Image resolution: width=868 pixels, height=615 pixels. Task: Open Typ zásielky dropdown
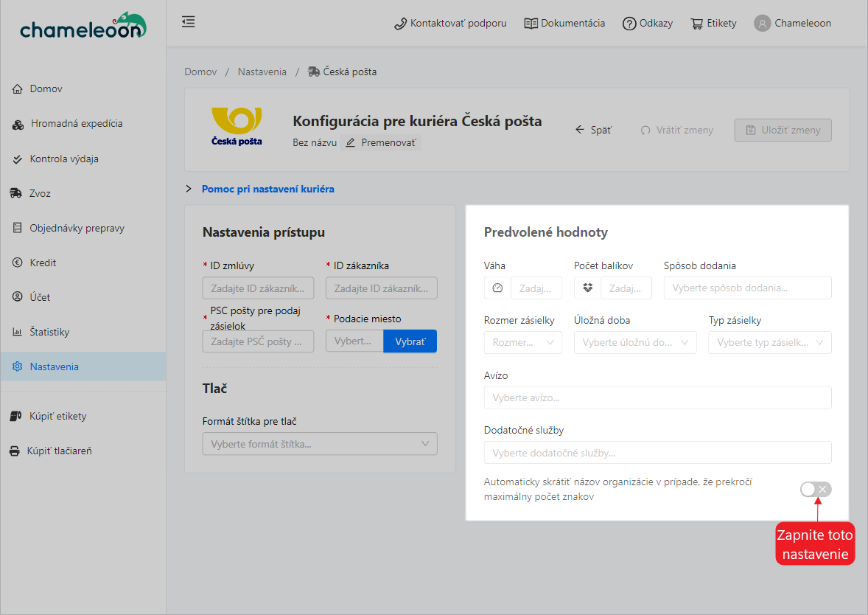769,343
